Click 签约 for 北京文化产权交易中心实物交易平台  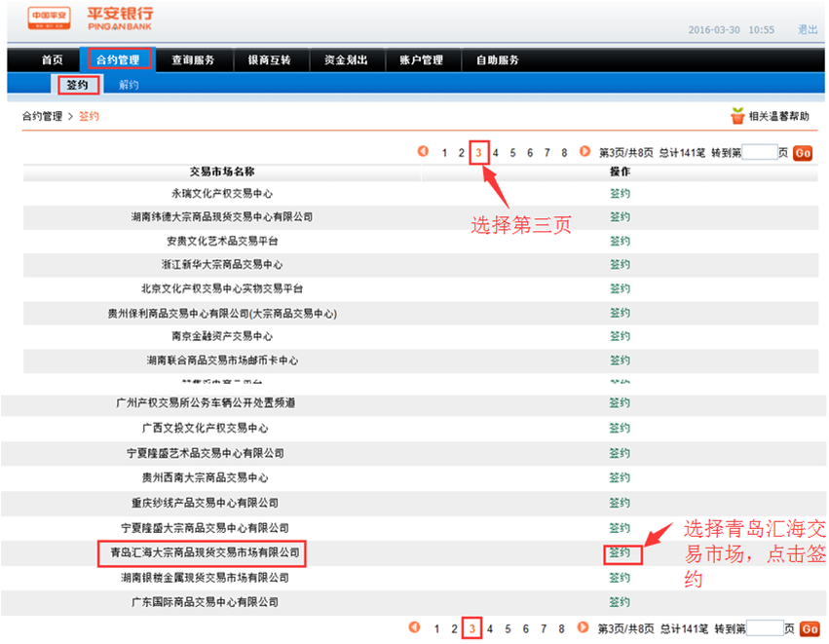point(620,288)
